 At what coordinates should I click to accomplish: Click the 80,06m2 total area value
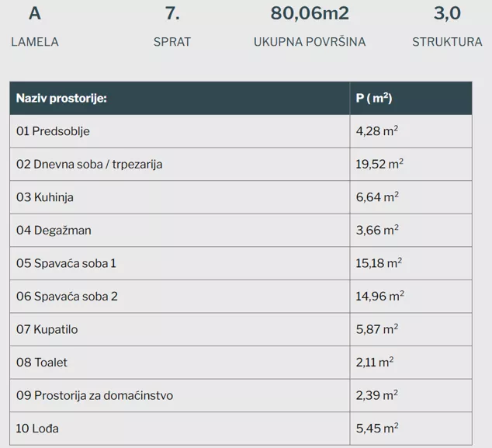[310, 13]
